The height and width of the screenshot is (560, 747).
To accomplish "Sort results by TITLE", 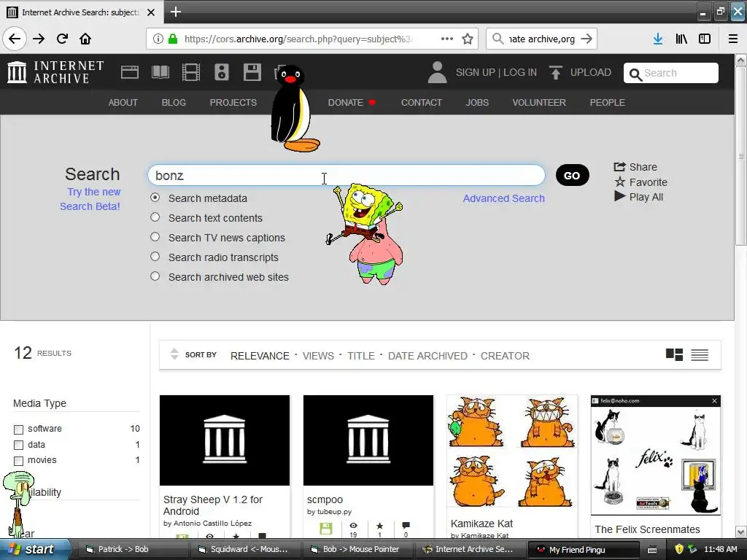I will point(360,356).
